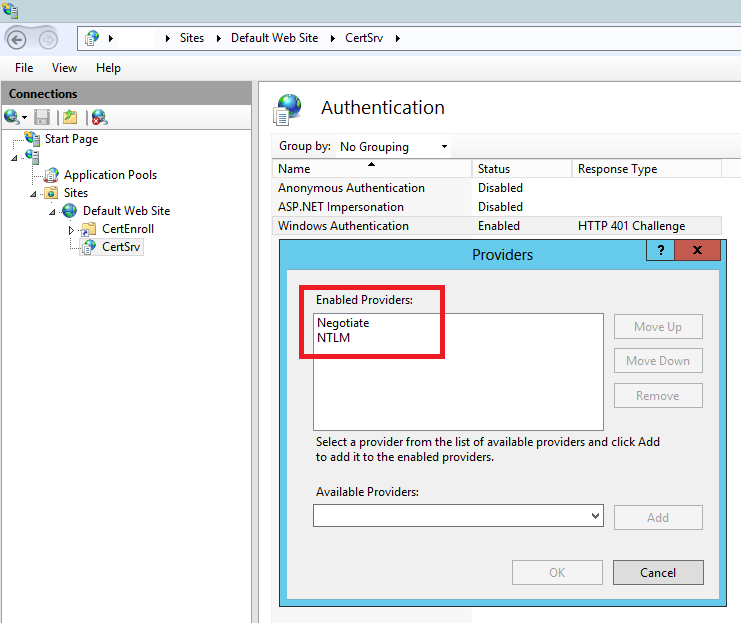
Task: Select Anonymous Authentication row
Action: pos(351,188)
